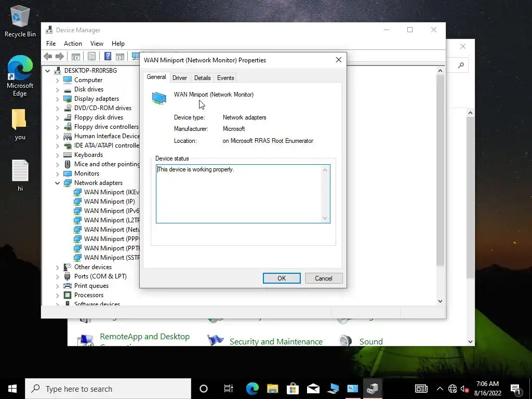532x399 pixels.
Task: Collapse the Network adapters node
Action: pos(57,183)
